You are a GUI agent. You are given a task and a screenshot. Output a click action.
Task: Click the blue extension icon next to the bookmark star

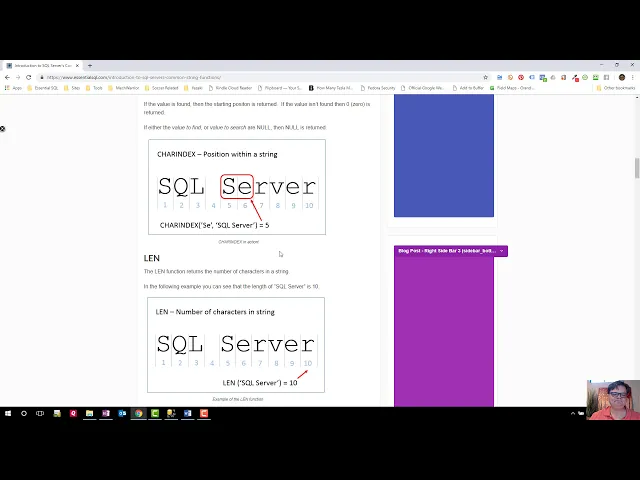click(500, 77)
